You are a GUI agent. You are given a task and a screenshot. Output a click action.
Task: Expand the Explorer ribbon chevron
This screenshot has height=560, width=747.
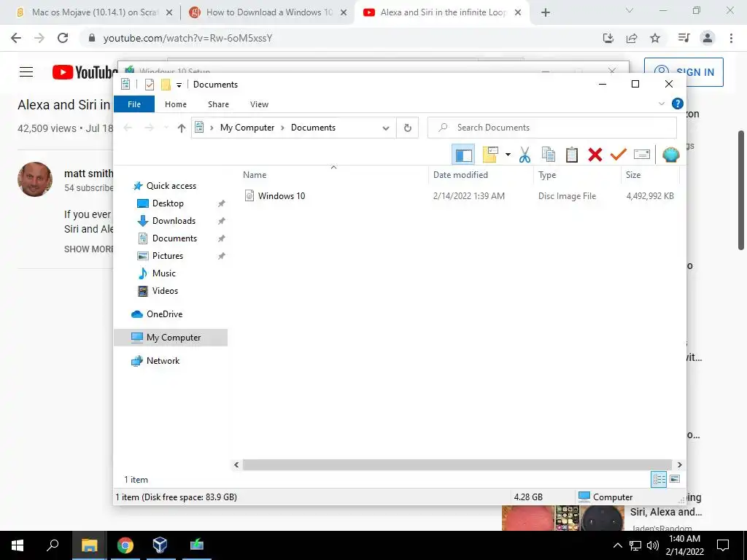tap(661, 104)
